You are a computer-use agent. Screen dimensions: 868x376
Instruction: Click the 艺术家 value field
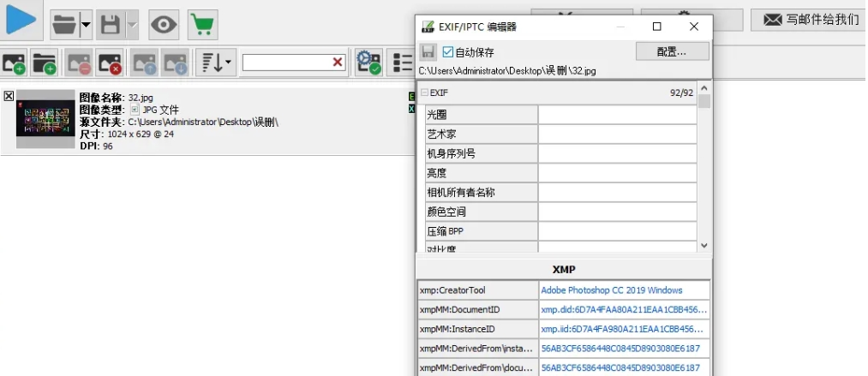click(617, 134)
